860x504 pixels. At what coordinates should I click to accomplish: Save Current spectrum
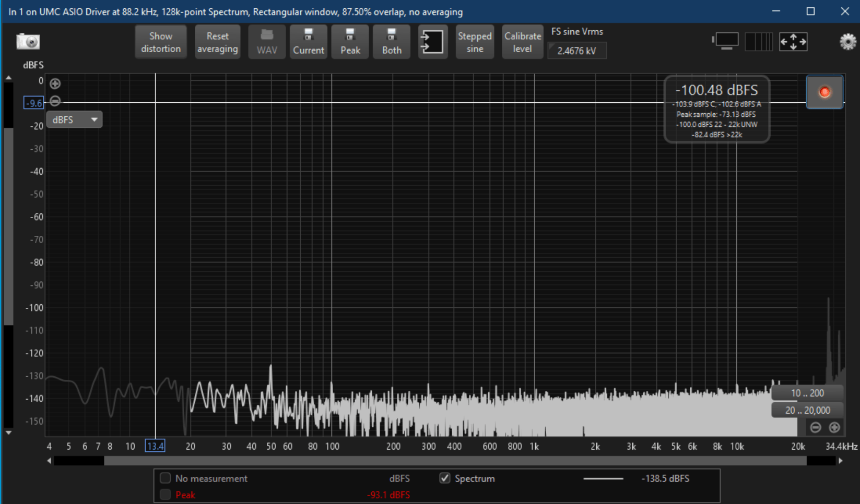(309, 42)
